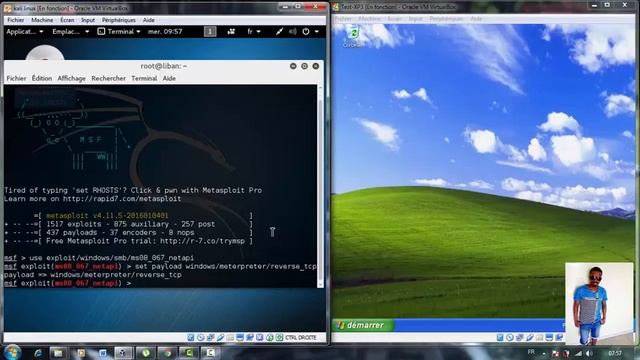Click the '437 payloads - 37 encoders' line
This screenshot has height=360, width=640.
[120, 233]
